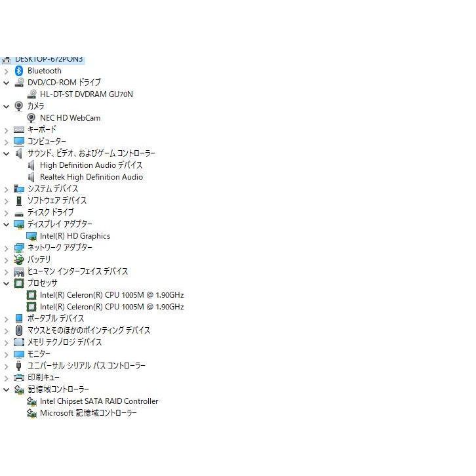Click the ポータブル デバイス icon
Screen dimensions: 476x476
(x=19, y=319)
